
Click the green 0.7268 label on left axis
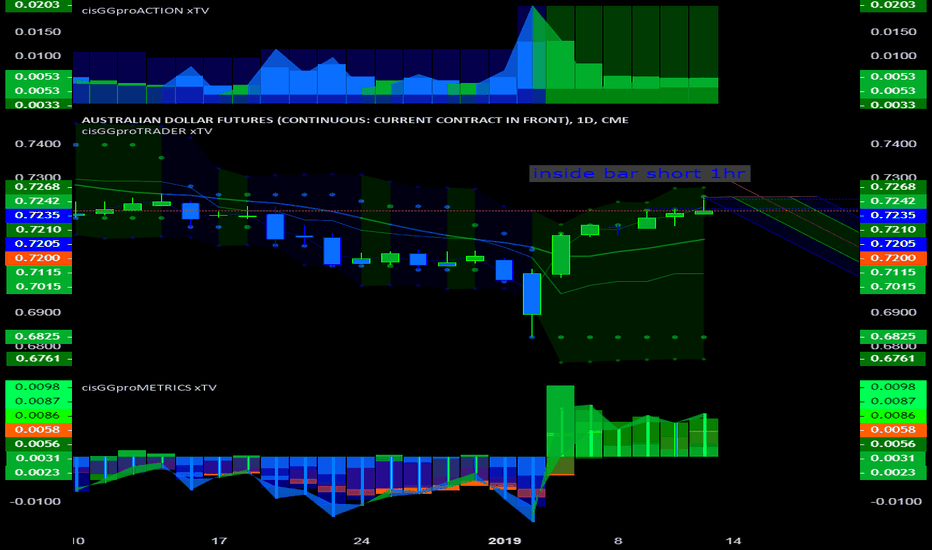click(39, 187)
